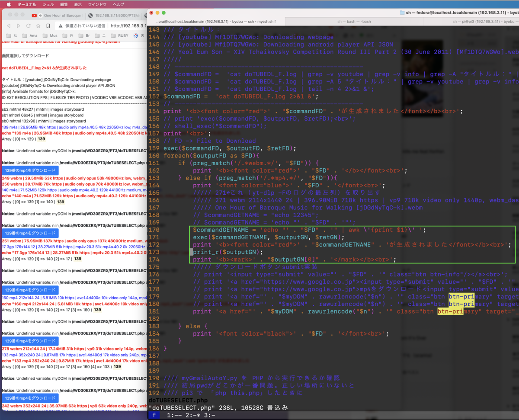Click the forward navigation arrow
This screenshot has height=420, width=519.
[x=18, y=26]
